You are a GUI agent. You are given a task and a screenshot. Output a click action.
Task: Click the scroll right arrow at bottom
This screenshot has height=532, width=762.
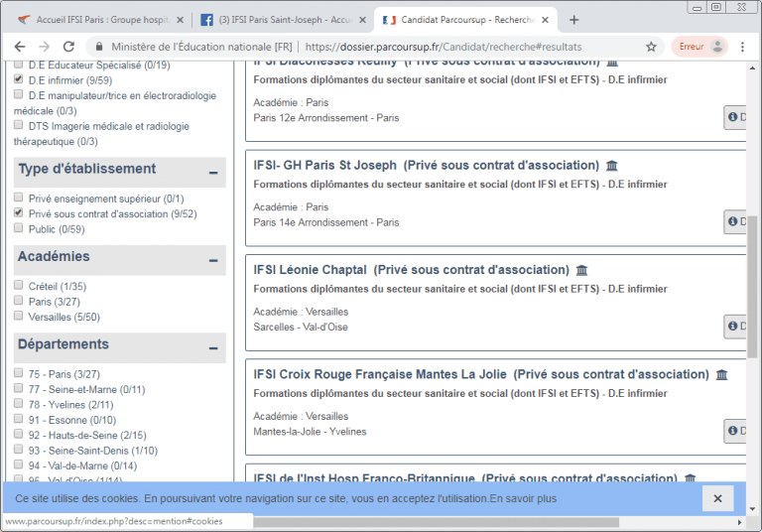pyautogui.click(x=739, y=522)
